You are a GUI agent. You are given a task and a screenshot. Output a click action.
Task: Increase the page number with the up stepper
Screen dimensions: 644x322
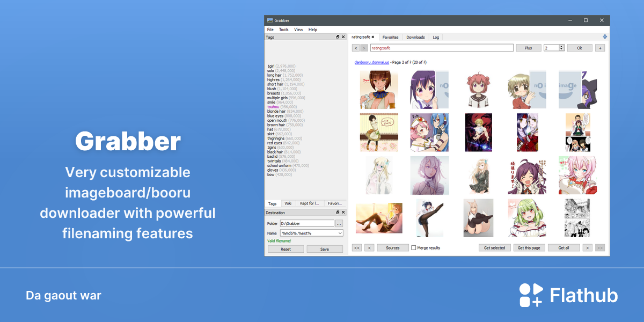[x=561, y=46]
